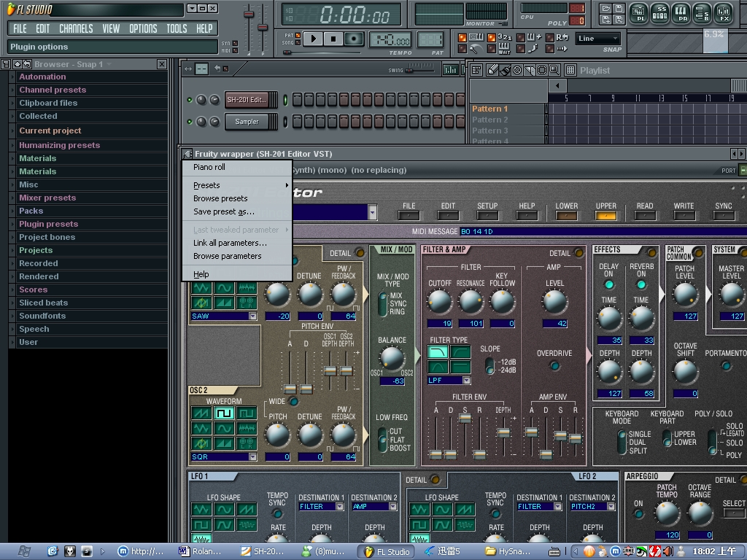The width and height of the screenshot is (747, 560).
Task: Show the Browser via SB icon
Action: pyautogui.click(x=703, y=13)
